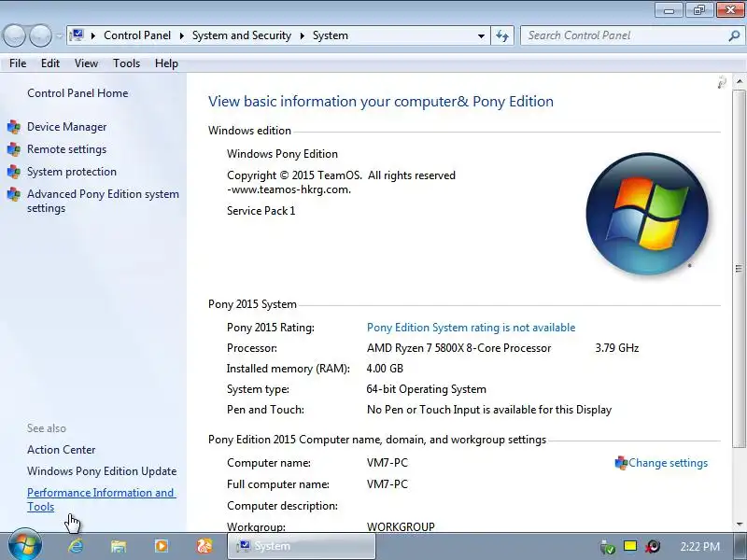Viewport: 747px width, 560px height.
Task: Open Remote settings link
Action: coord(66,149)
